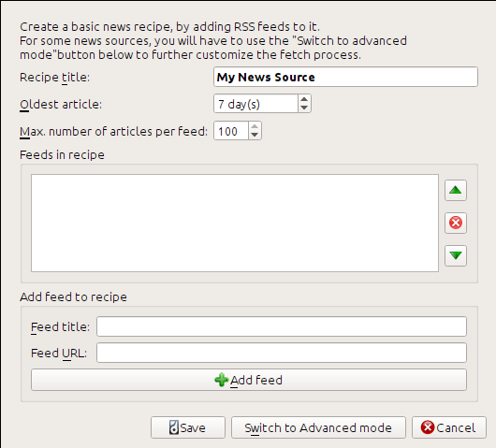Decrease the Oldest article days value
Screen dimensions: 496x448
point(304,108)
